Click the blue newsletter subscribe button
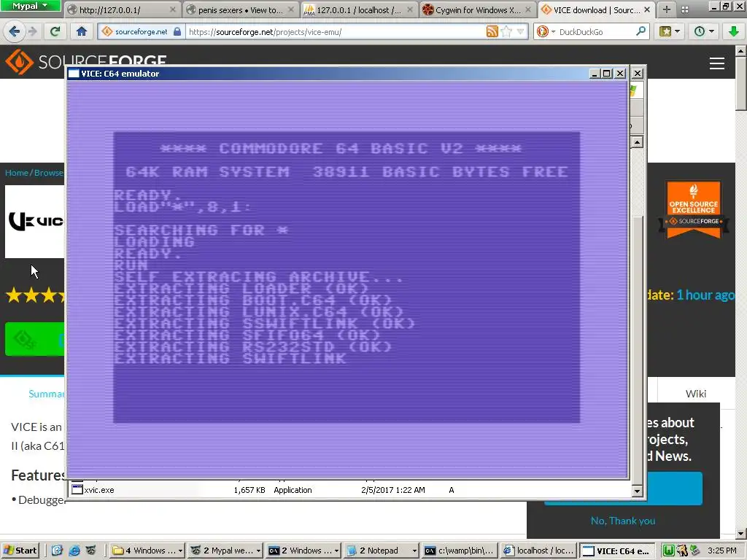The image size is (747, 560). click(x=674, y=488)
